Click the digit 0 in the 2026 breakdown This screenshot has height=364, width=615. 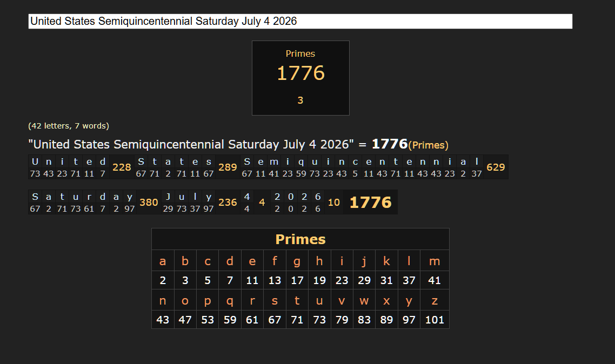click(x=291, y=197)
